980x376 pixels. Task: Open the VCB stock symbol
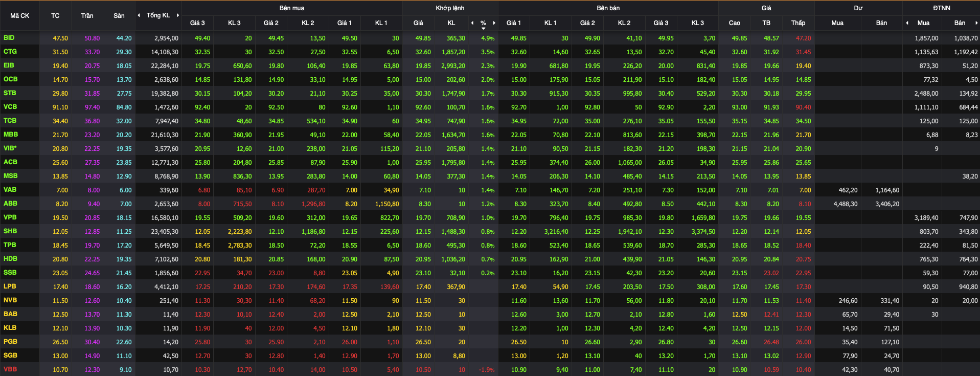[10, 107]
